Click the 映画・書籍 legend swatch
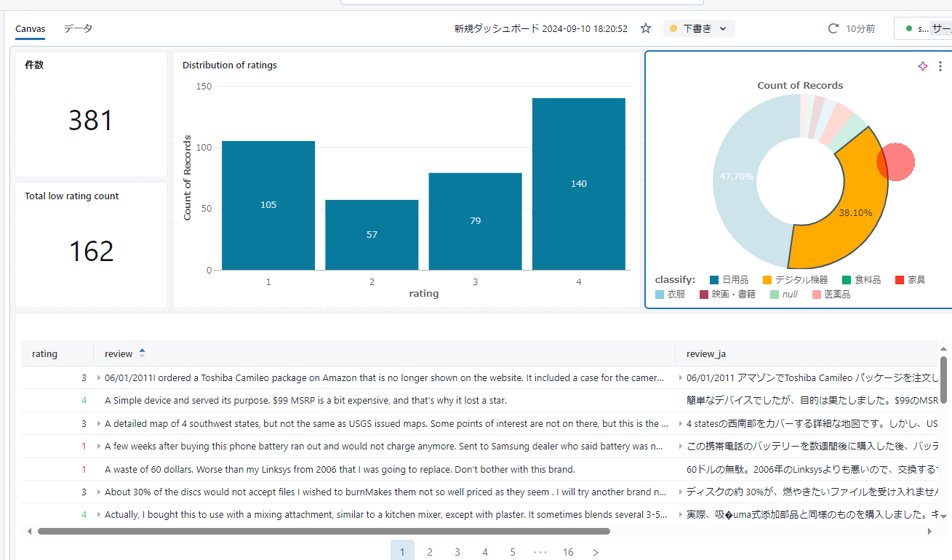 click(704, 295)
